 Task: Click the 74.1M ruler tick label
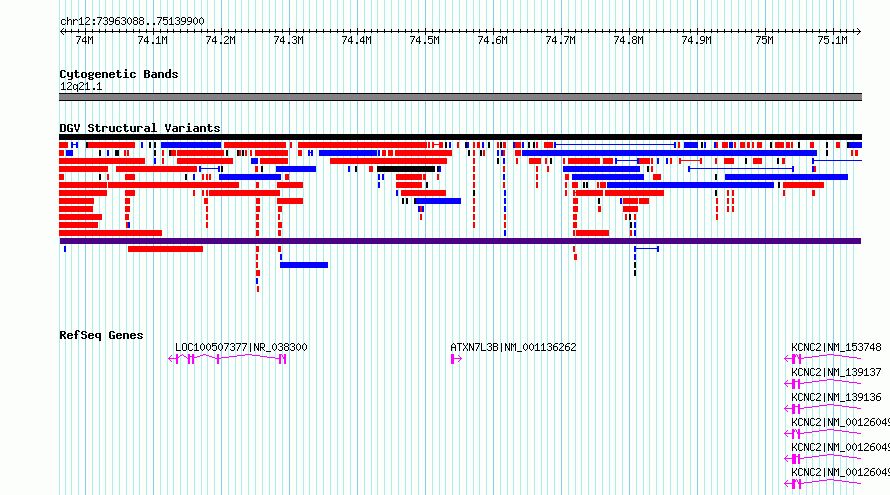152,40
